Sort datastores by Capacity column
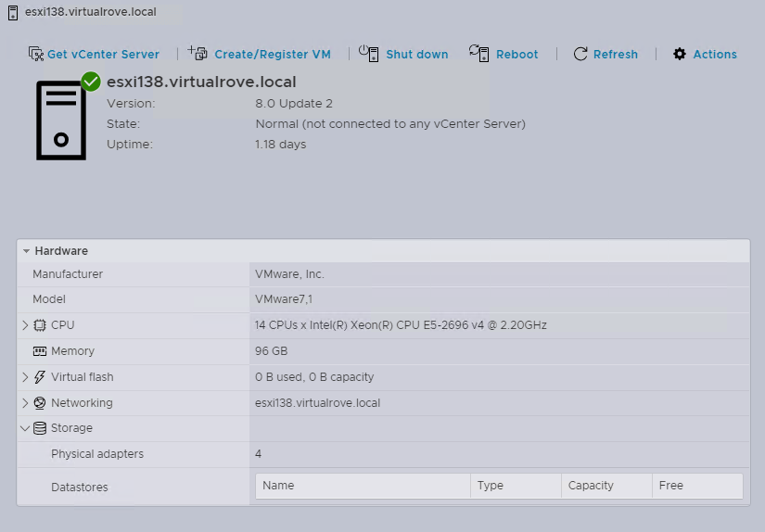This screenshot has width=765, height=532. pyautogui.click(x=591, y=486)
